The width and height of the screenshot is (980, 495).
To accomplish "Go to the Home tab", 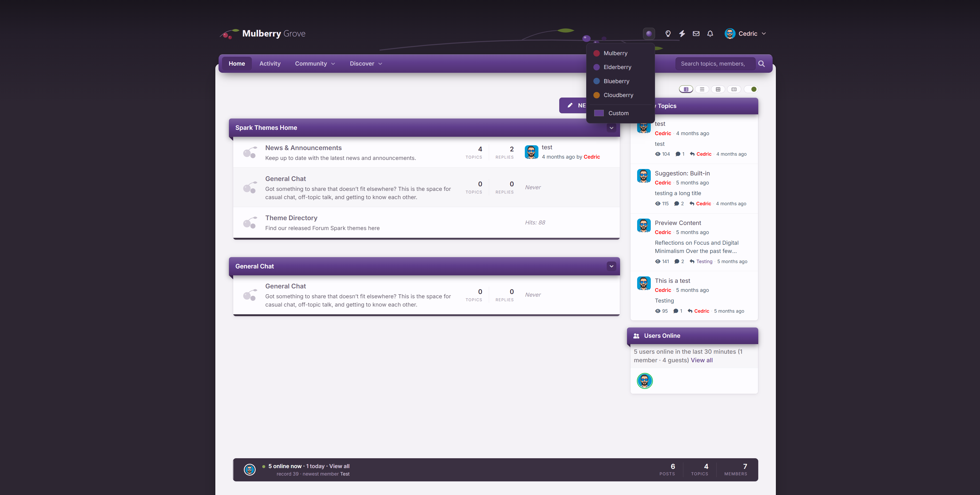I will point(237,63).
